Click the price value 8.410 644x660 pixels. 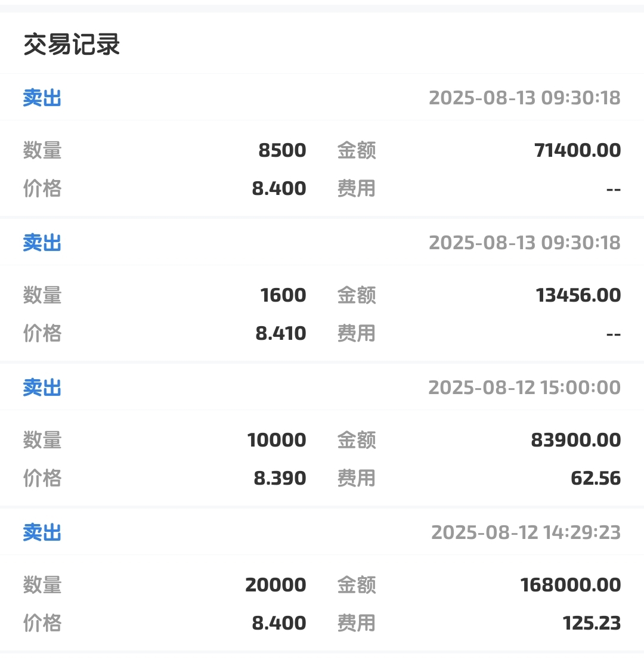coord(280,333)
